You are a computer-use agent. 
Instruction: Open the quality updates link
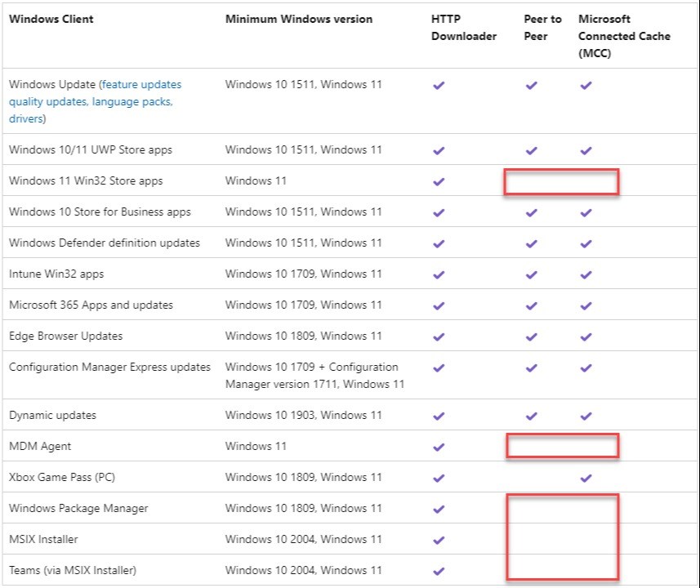point(48,102)
